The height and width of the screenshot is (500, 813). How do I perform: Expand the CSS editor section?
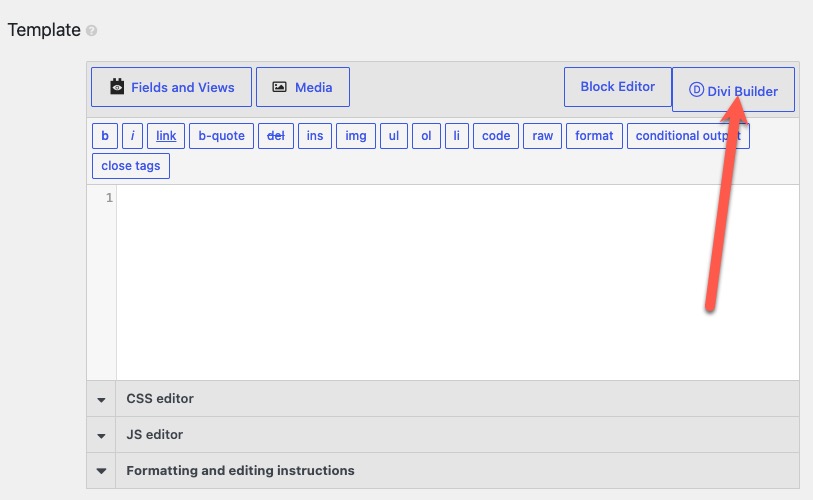(x=443, y=399)
